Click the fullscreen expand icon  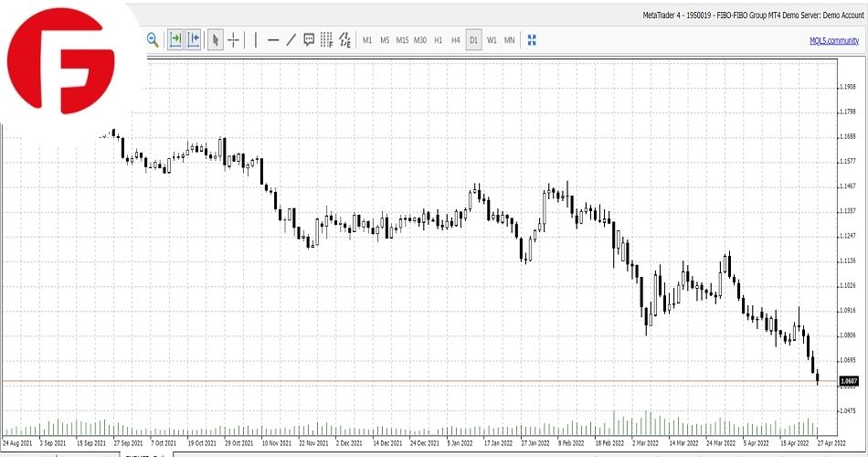pos(532,39)
